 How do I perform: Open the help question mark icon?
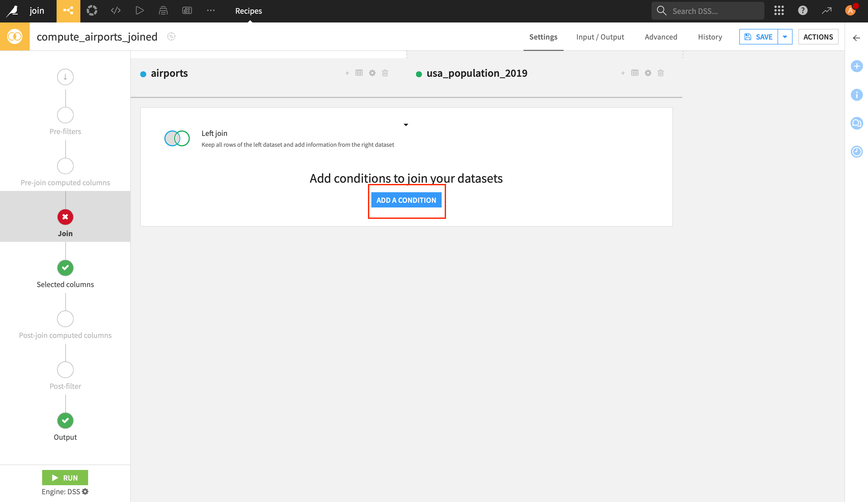[803, 11]
